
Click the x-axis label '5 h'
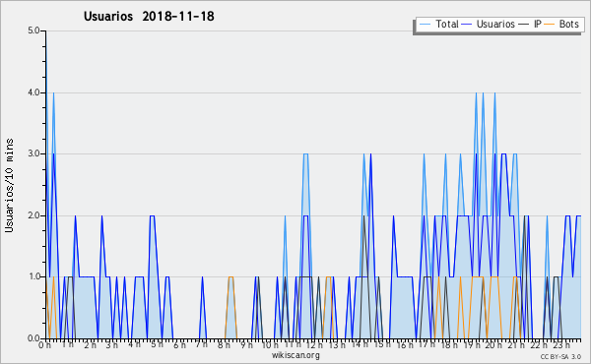click(x=157, y=344)
